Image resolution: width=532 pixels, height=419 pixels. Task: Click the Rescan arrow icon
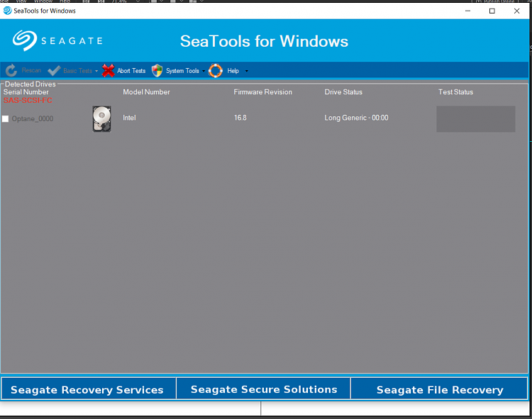(11, 71)
